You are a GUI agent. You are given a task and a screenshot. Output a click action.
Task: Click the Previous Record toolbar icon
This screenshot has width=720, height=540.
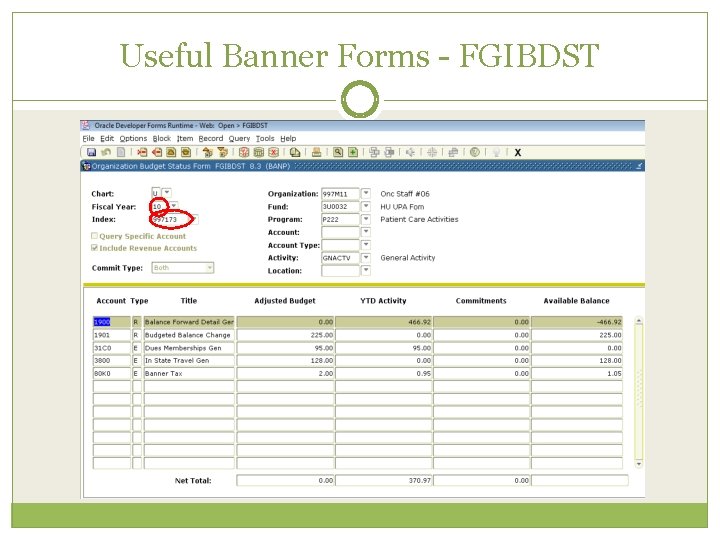[x=171, y=152]
